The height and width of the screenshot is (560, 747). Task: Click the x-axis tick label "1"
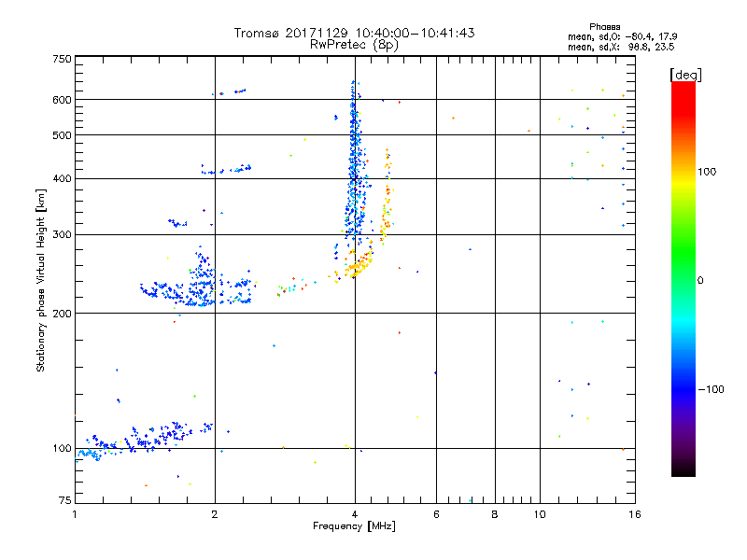point(75,514)
